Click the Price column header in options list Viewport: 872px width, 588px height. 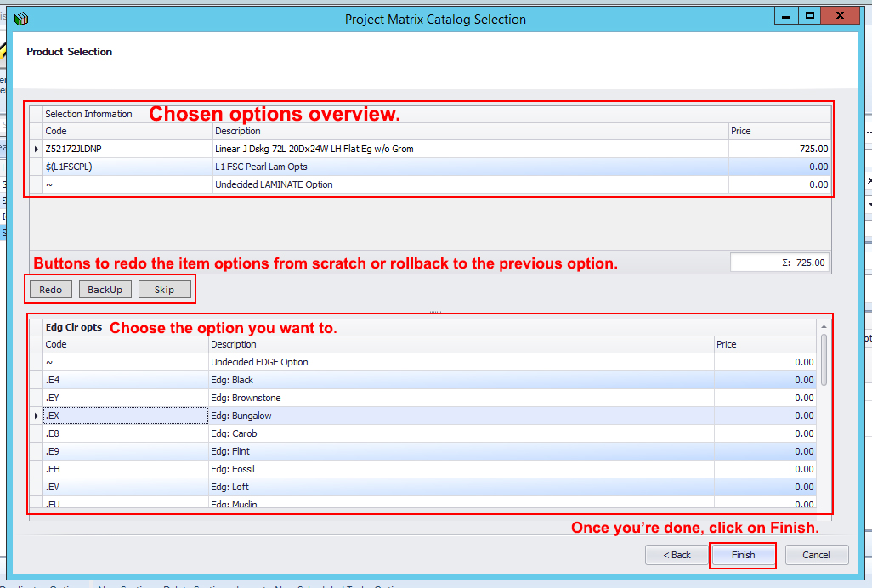click(765, 344)
